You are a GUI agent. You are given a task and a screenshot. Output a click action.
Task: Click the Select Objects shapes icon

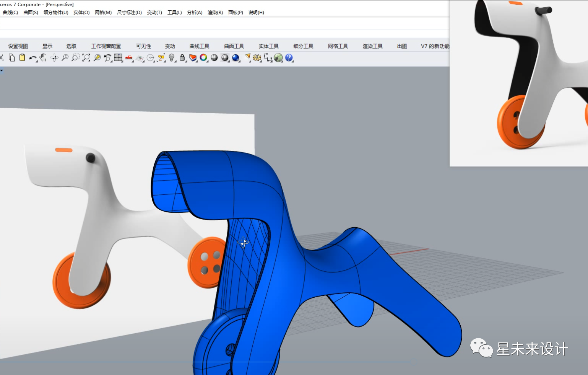pyautogui.click(x=161, y=58)
